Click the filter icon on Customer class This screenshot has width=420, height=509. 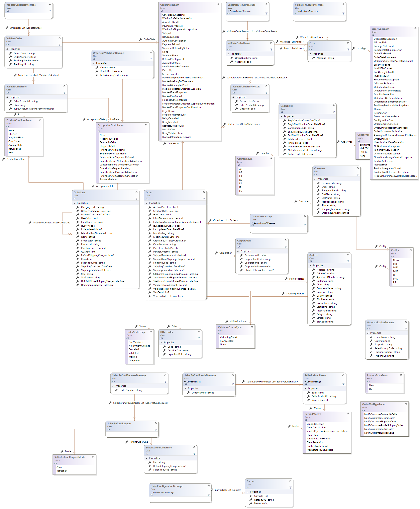[357, 175]
